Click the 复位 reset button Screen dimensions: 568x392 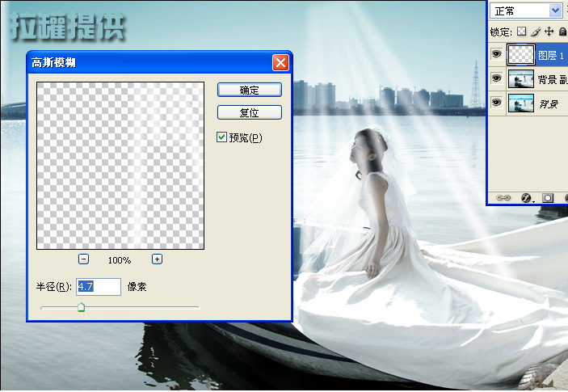coord(249,112)
